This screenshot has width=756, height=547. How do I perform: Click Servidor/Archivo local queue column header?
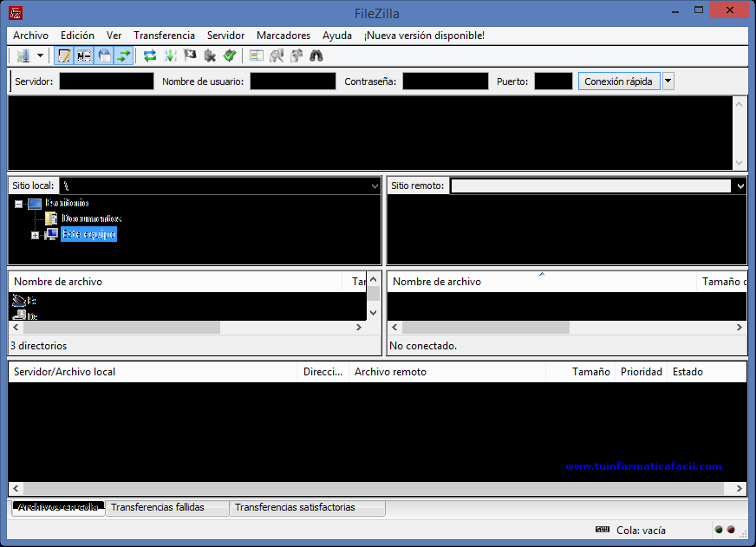click(x=153, y=372)
